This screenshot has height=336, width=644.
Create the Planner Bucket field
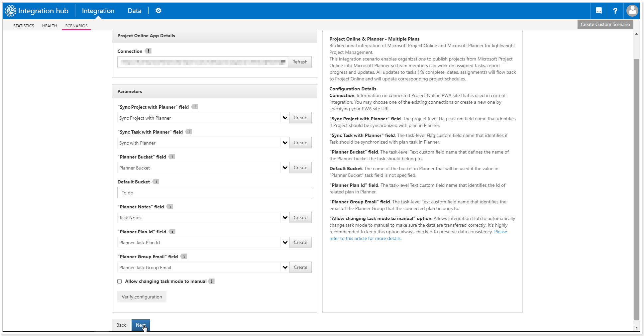300,168
